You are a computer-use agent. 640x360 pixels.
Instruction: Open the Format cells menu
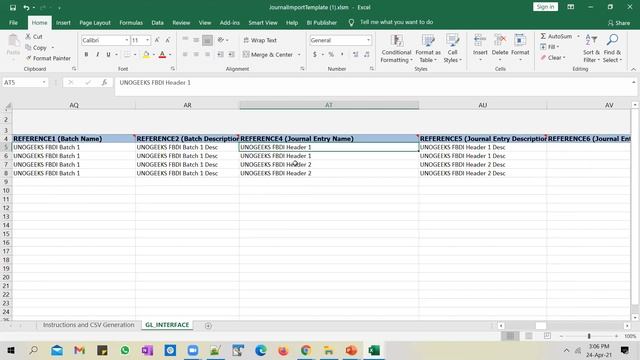click(520, 48)
